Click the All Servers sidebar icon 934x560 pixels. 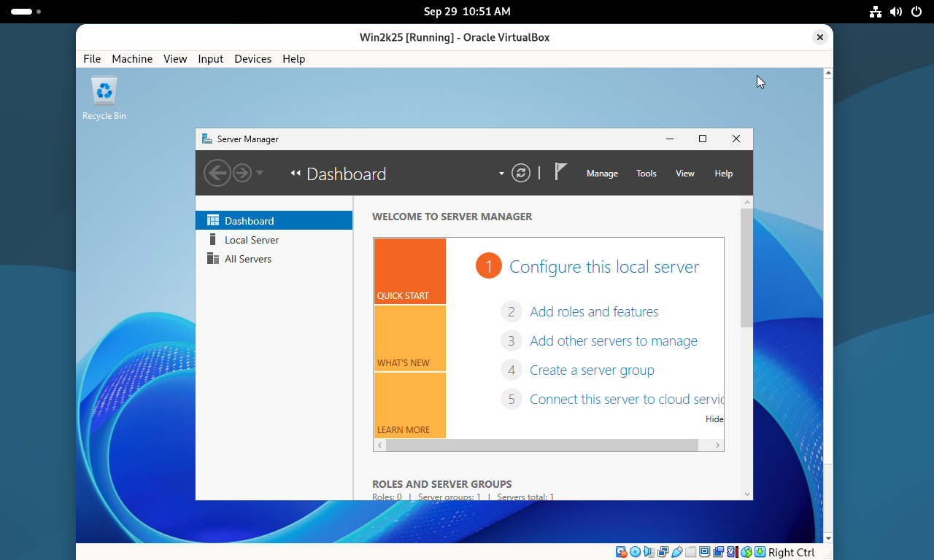pyautogui.click(x=213, y=259)
